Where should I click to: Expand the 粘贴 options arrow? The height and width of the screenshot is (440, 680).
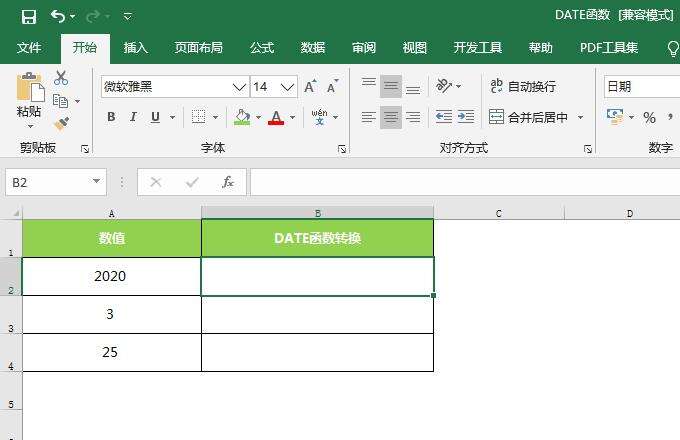[x=30, y=127]
